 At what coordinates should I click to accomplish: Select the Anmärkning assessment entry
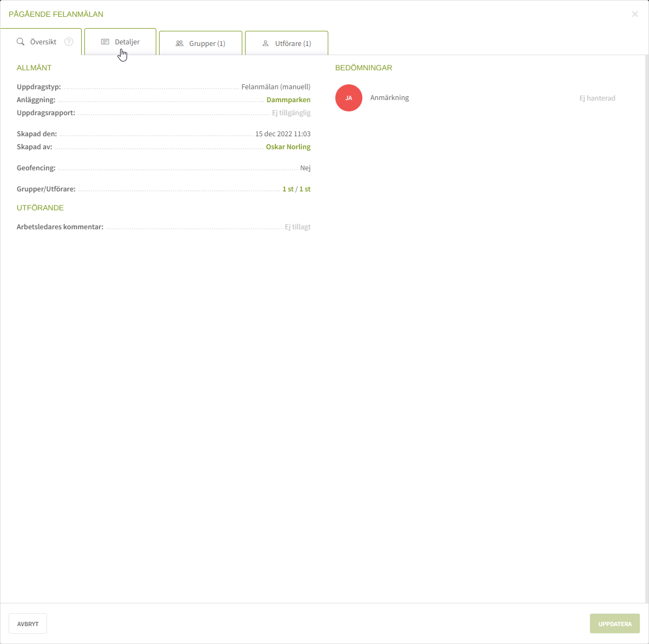click(389, 98)
